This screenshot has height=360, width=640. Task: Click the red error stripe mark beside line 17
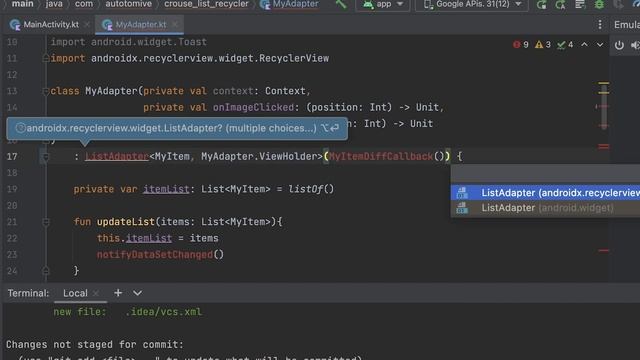click(x=604, y=147)
